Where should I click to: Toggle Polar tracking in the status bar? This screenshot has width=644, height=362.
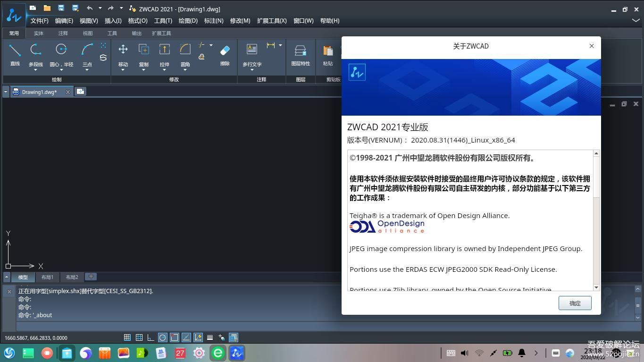pos(163,337)
